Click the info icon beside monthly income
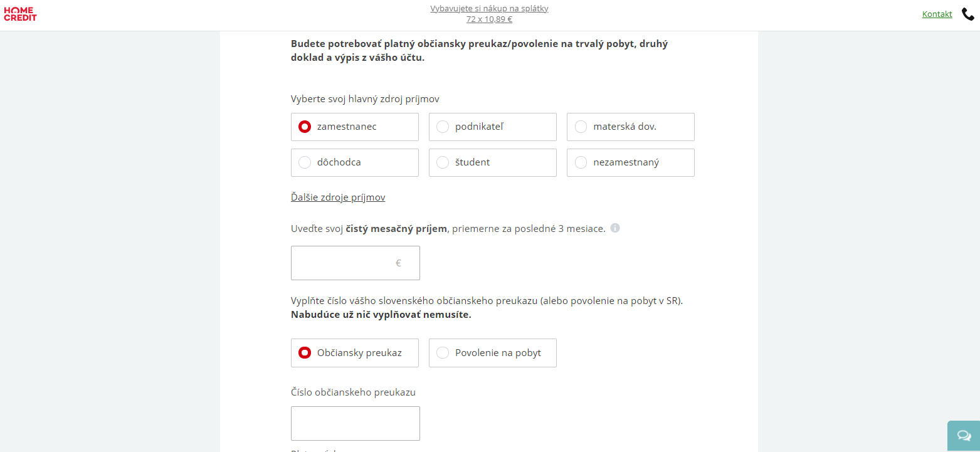The width and height of the screenshot is (980, 452). (615, 228)
